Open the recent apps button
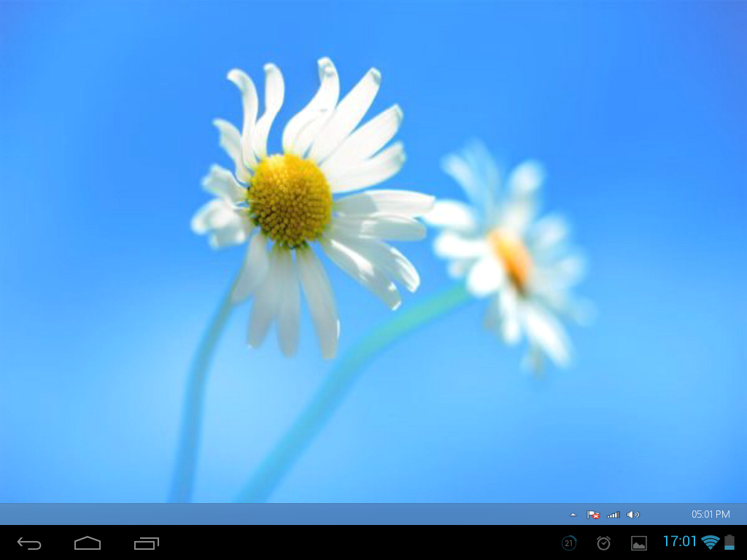Image resolution: width=747 pixels, height=560 pixels. (x=147, y=542)
